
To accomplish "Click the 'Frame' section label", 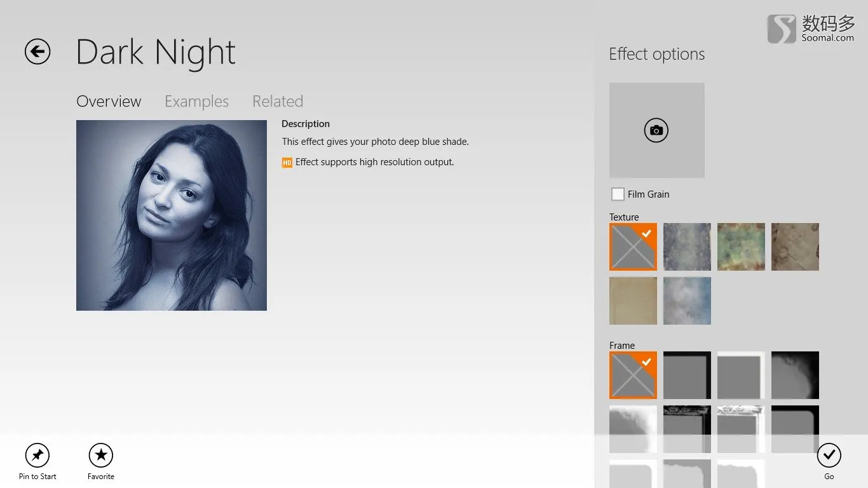I will pos(622,346).
